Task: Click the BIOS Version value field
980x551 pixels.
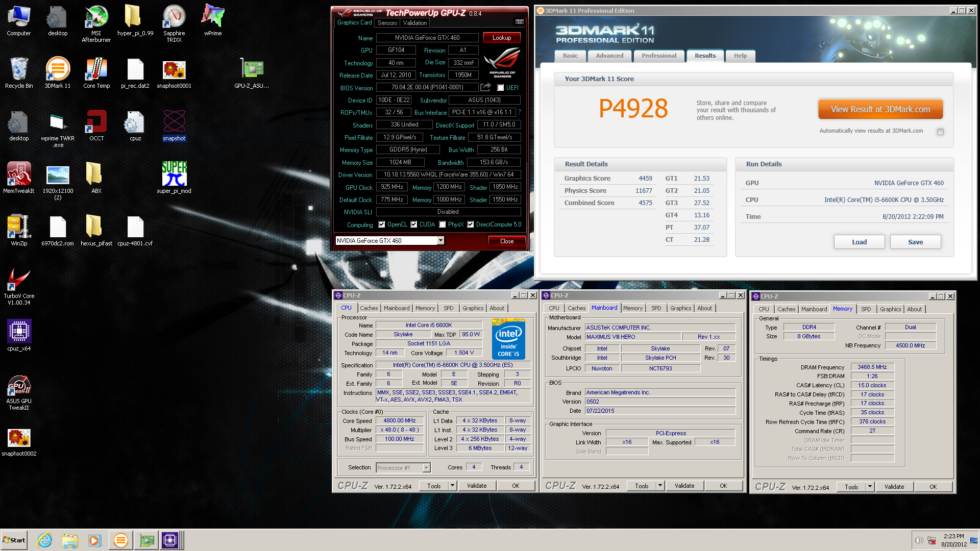Action: [x=427, y=87]
